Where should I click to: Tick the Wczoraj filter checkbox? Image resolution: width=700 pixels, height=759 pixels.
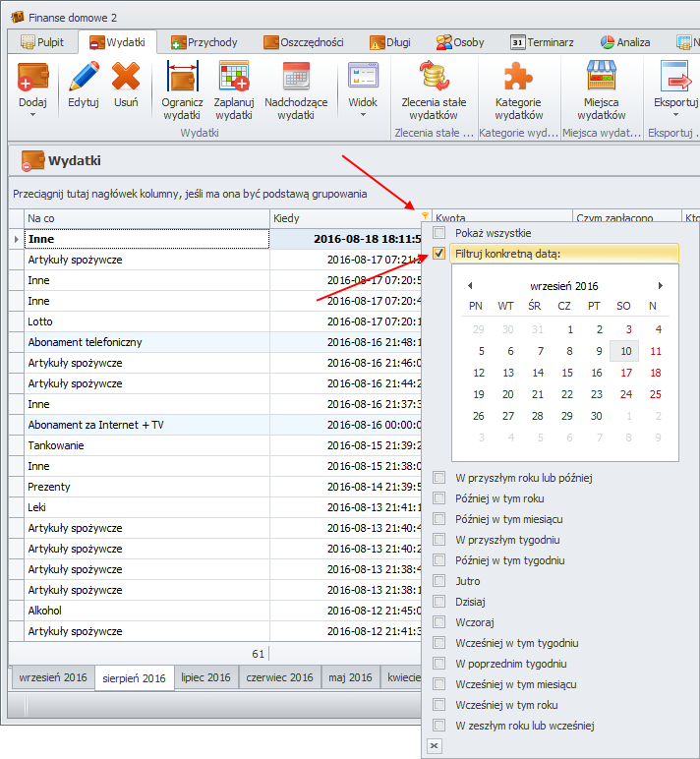pyautogui.click(x=439, y=622)
